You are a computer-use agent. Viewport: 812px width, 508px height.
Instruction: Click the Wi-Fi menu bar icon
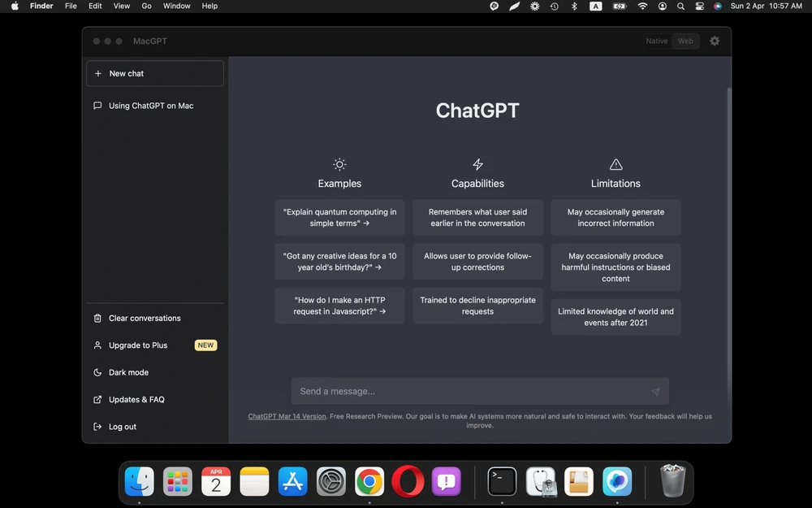(642, 7)
